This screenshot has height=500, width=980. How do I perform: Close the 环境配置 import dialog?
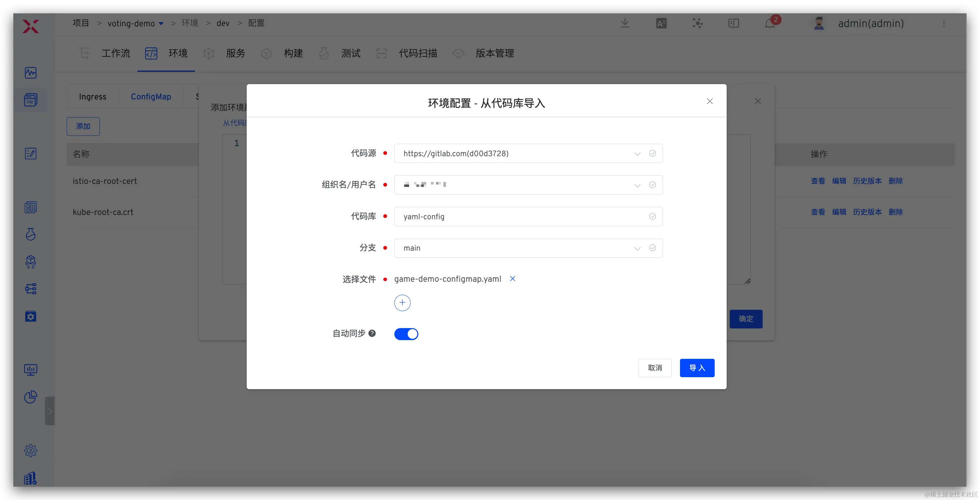[710, 101]
